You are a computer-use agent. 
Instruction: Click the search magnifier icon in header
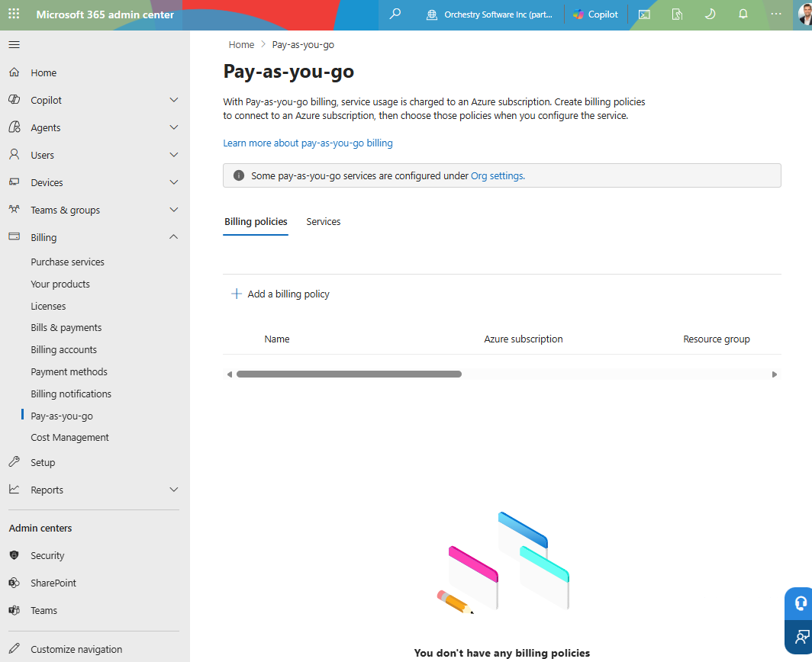pyautogui.click(x=395, y=14)
